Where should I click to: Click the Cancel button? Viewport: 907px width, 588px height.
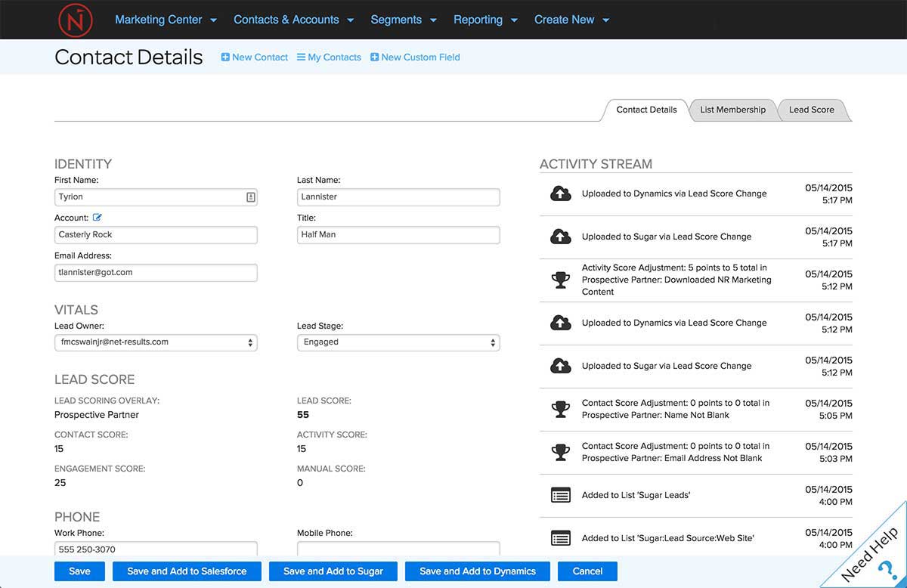point(587,571)
